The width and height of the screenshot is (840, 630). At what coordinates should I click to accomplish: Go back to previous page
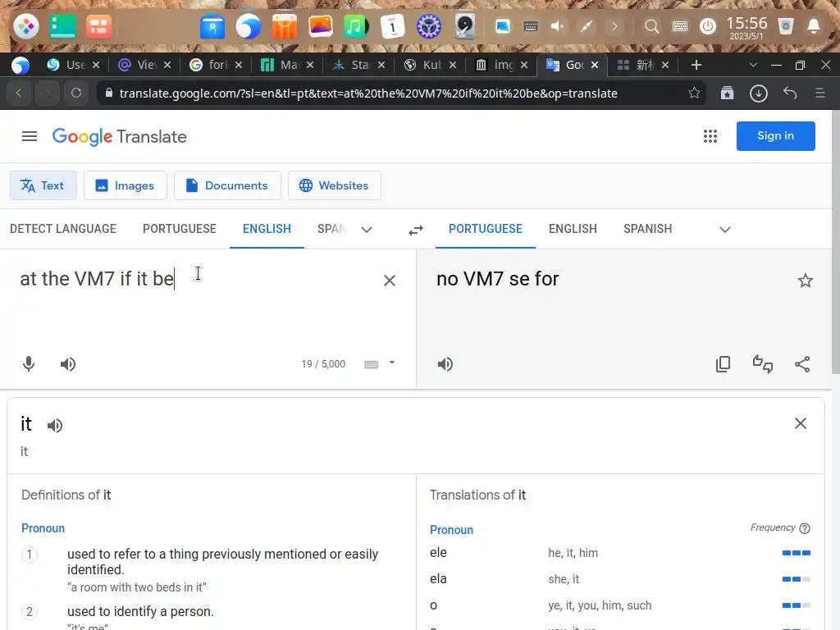[x=20, y=93]
